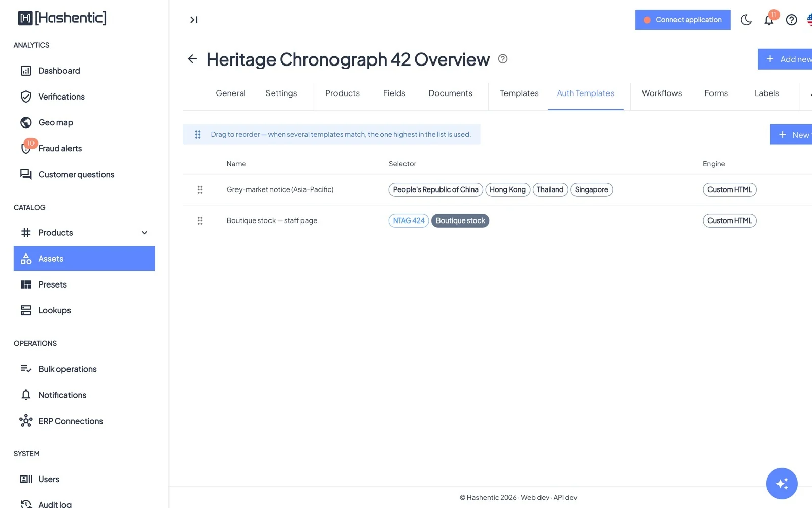Switch to the Templates tab
Image resolution: width=812 pixels, height=508 pixels.
[519, 93]
